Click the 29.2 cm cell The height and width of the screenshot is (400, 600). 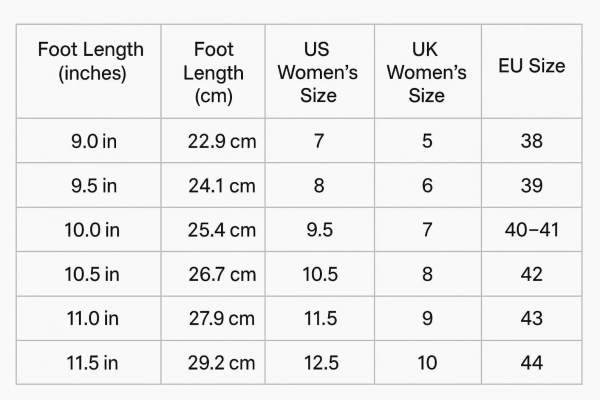pos(222,362)
